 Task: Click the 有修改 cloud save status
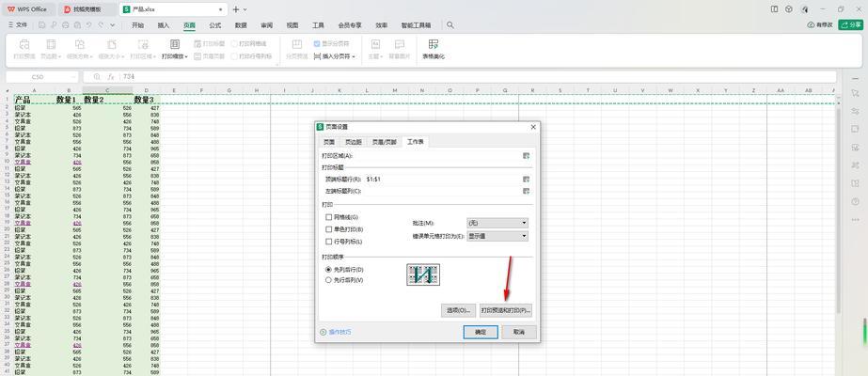click(x=820, y=24)
